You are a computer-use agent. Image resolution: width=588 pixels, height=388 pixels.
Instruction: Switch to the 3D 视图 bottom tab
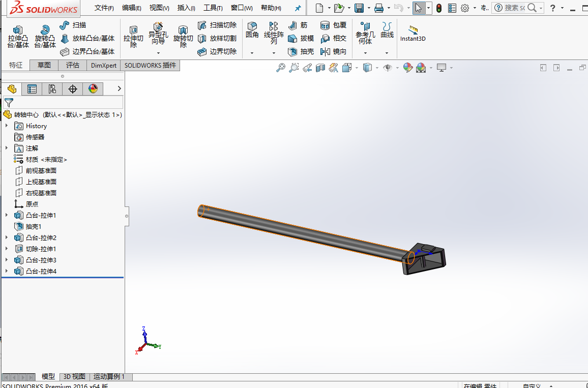74,376
